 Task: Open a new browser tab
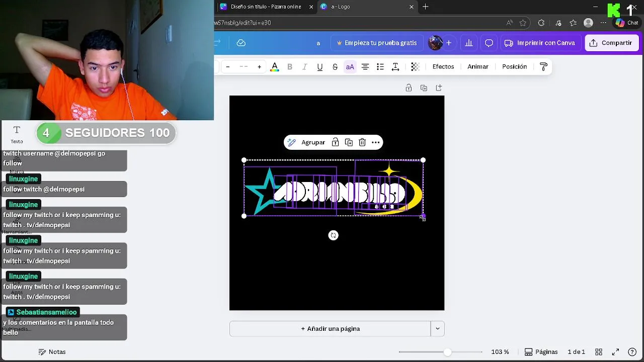(426, 7)
